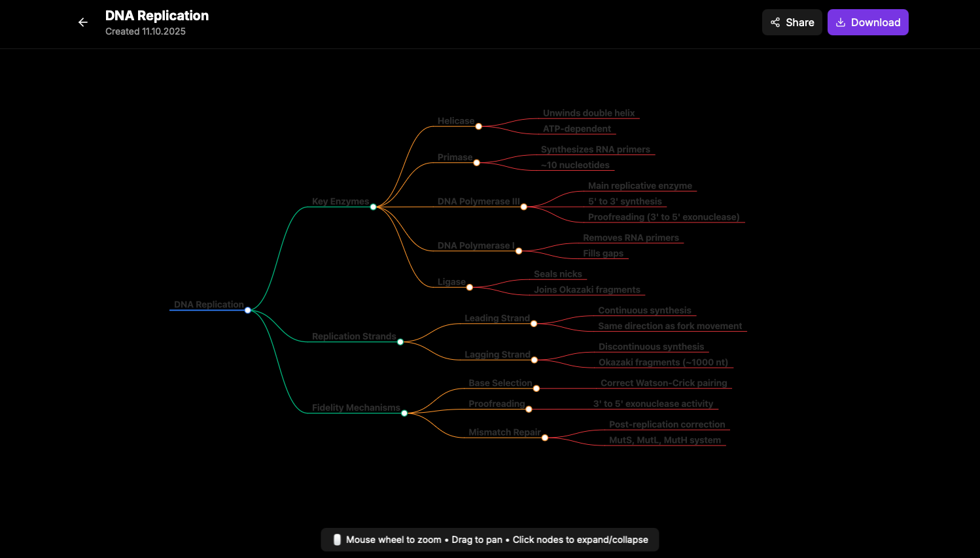The image size is (980, 558).
Task: Collapse the DNA Polymerase III node
Action: click(x=524, y=207)
